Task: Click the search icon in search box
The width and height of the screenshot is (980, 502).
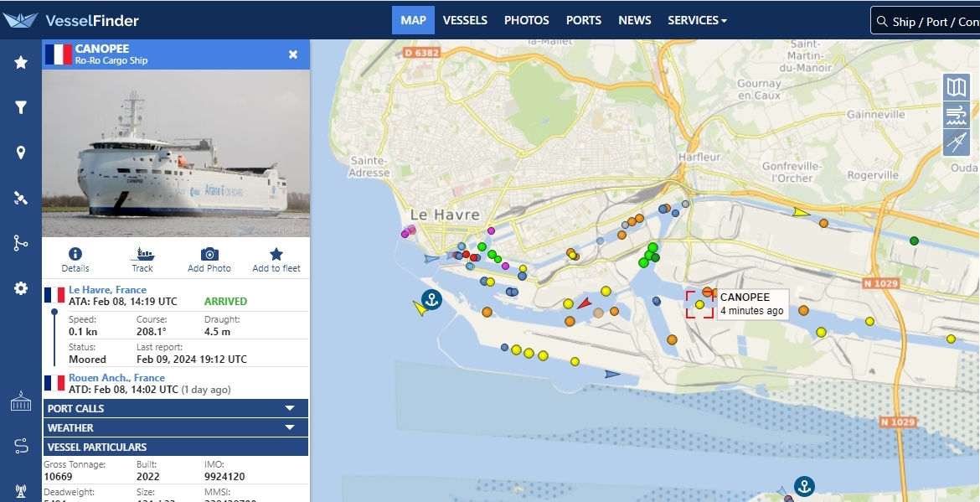Action: (x=882, y=21)
